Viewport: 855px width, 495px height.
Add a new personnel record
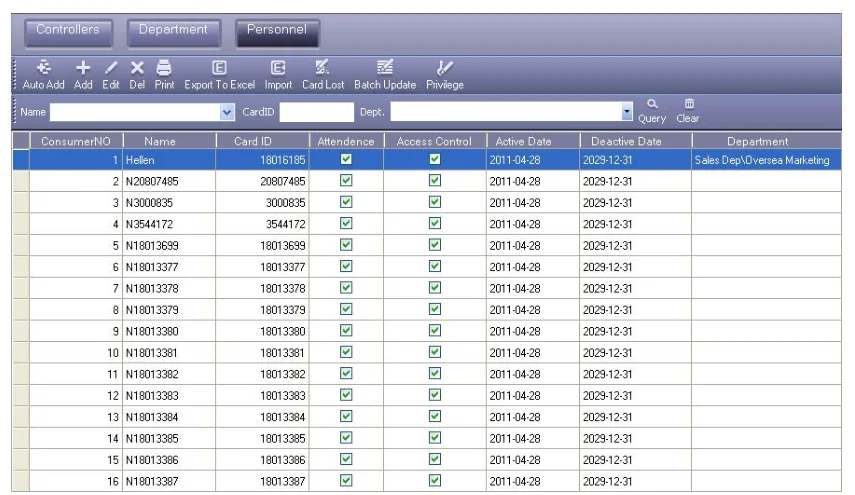(83, 75)
